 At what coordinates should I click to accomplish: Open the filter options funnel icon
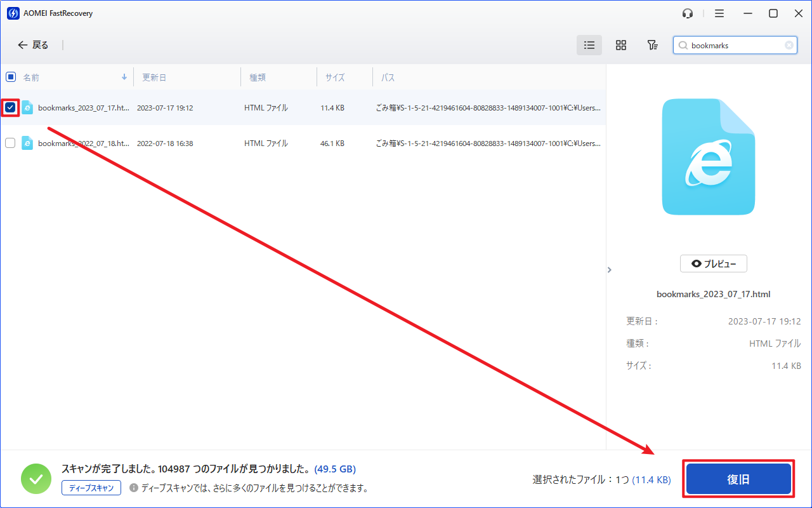point(652,45)
